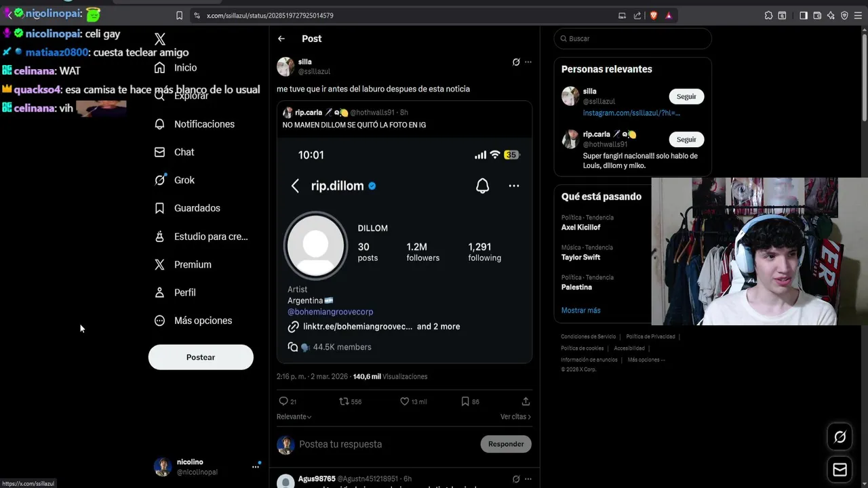Viewport: 868px width, 488px height.
Task: Click the browser extensions puzzle icon
Action: 768,16
